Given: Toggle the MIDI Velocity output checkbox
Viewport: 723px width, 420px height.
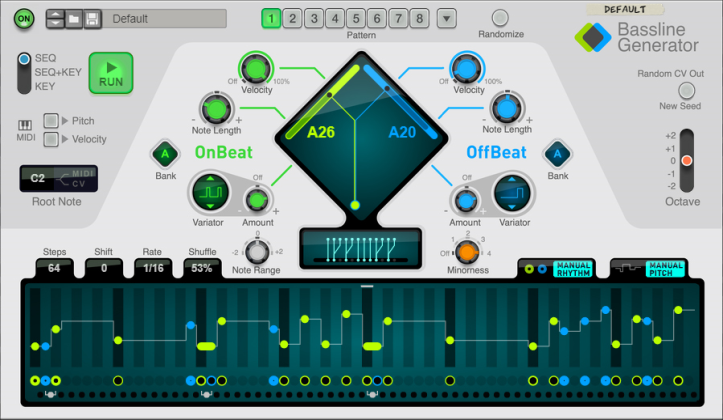Looking at the screenshot, I should (x=51, y=139).
